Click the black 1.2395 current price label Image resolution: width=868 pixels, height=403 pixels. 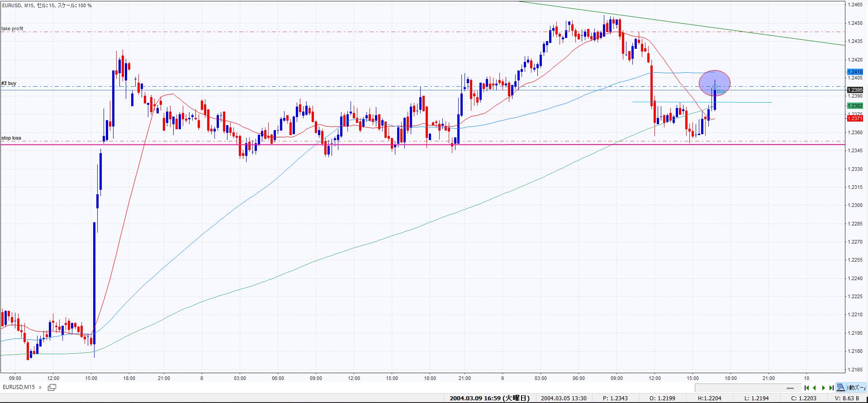pyautogui.click(x=854, y=90)
